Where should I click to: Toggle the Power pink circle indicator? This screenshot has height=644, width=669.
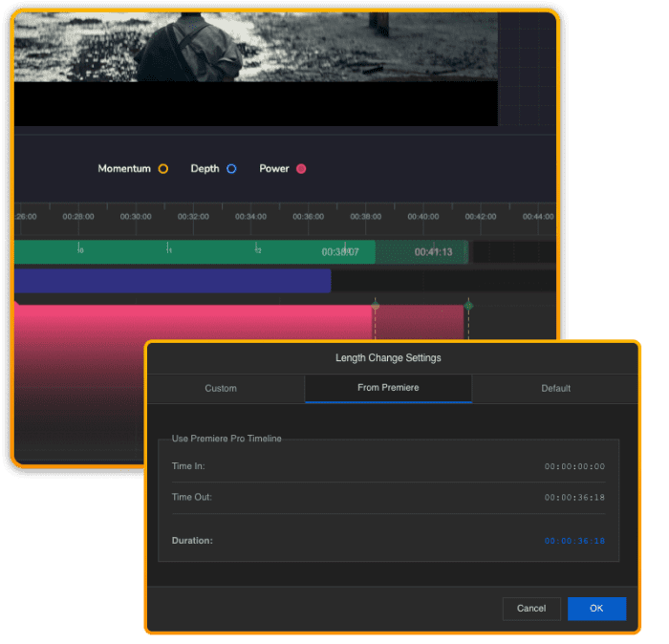click(x=301, y=169)
